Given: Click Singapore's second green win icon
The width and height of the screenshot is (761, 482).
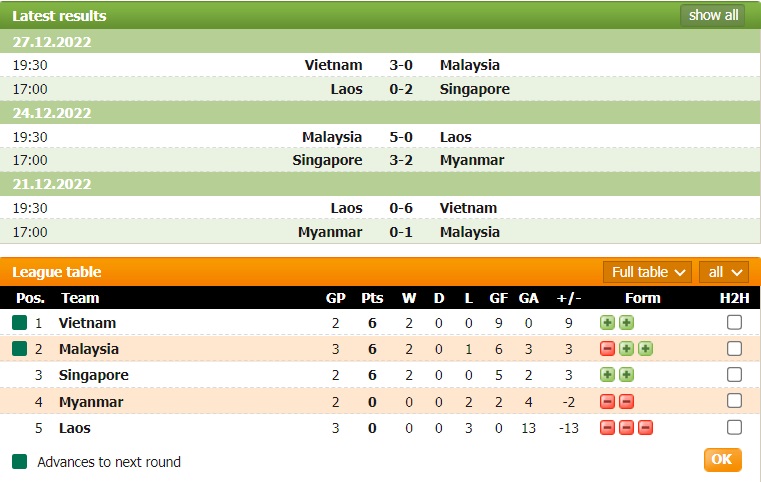Looking at the screenshot, I should (626, 375).
